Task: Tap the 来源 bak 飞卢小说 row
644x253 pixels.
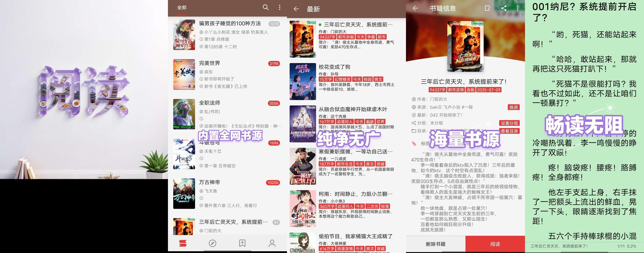Action: pyautogui.click(x=442, y=107)
